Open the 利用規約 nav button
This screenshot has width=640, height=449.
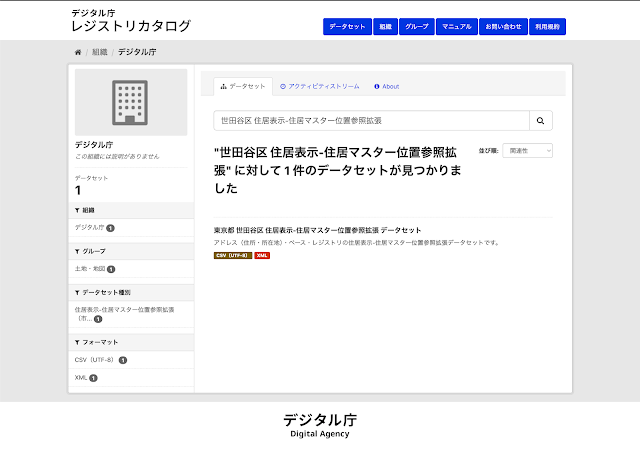(547, 27)
